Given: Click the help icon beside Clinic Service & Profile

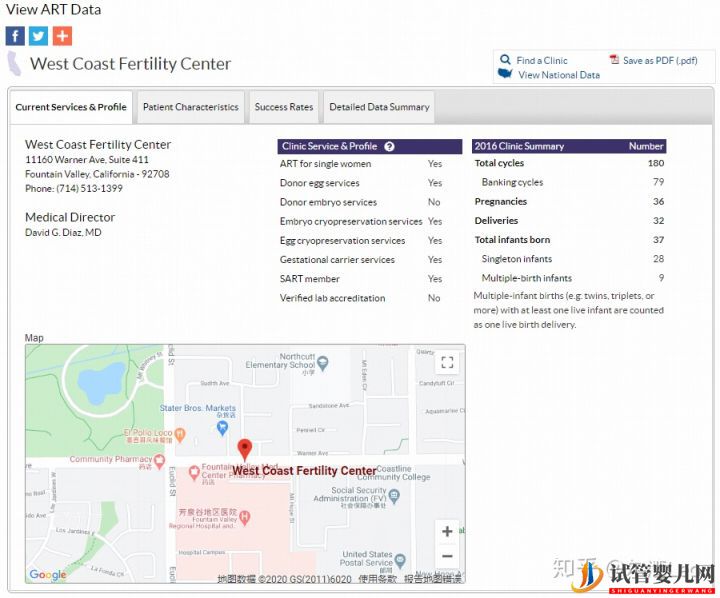Looking at the screenshot, I should 389,146.
